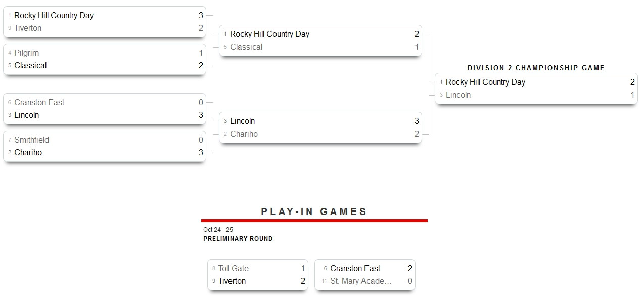
Task: Click the Oct 24 - 25 date text
Action: pos(218,230)
